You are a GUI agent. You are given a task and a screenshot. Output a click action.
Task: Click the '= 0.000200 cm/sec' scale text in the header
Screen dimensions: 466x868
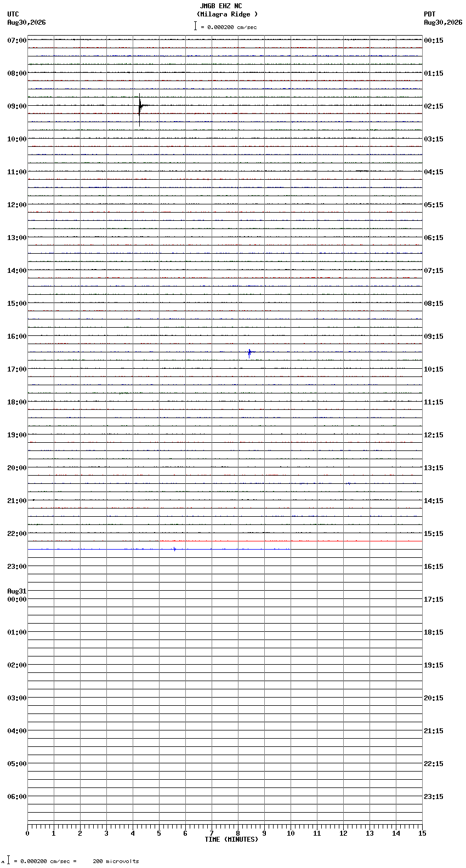[229, 27]
